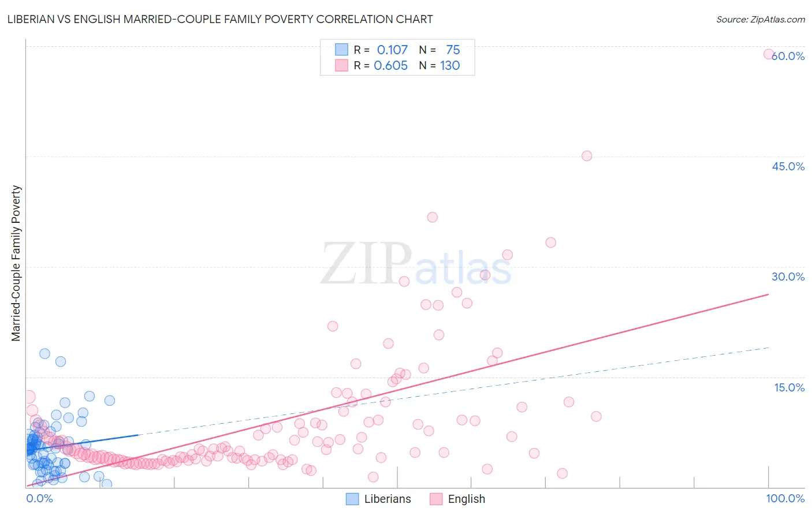The height and width of the screenshot is (515, 812).
Task: Click the N = 130 value in the legend
Action: pyautogui.click(x=439, y=65)
